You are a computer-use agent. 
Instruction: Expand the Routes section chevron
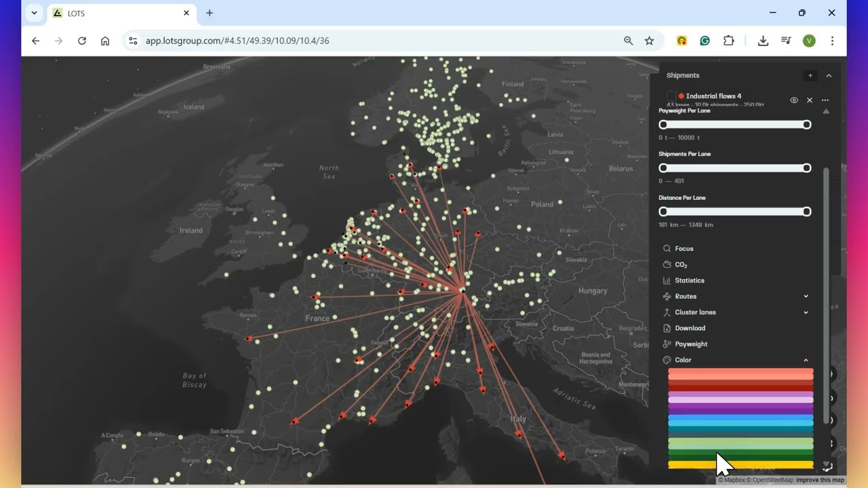(x=806, y=296)
